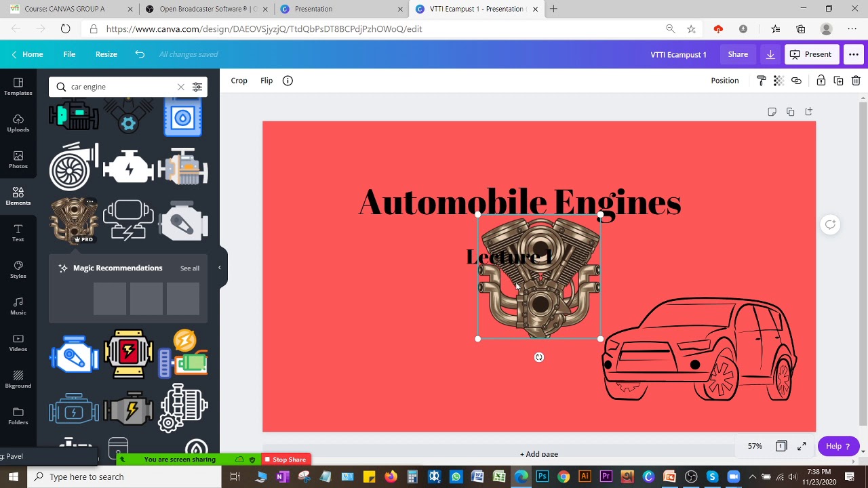Switch to the Open Broadcaster Software tab
This screenshot has height=488, width=868.
(207, 9)
